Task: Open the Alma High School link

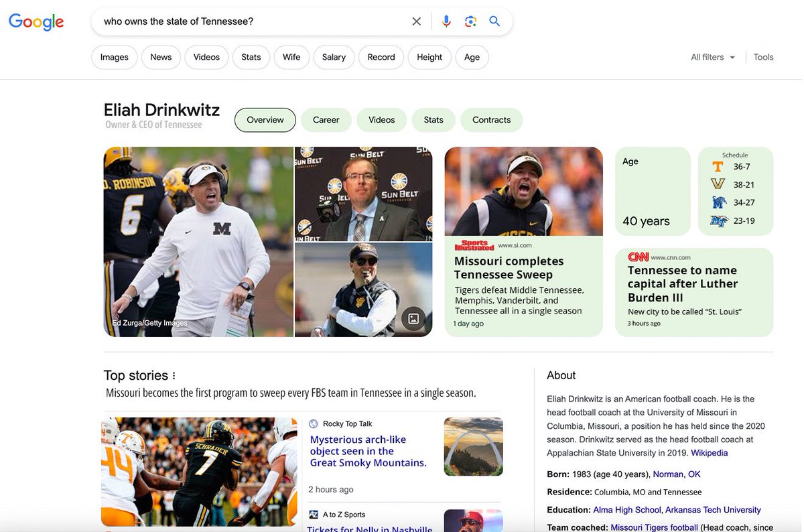Action: [627, 510]
